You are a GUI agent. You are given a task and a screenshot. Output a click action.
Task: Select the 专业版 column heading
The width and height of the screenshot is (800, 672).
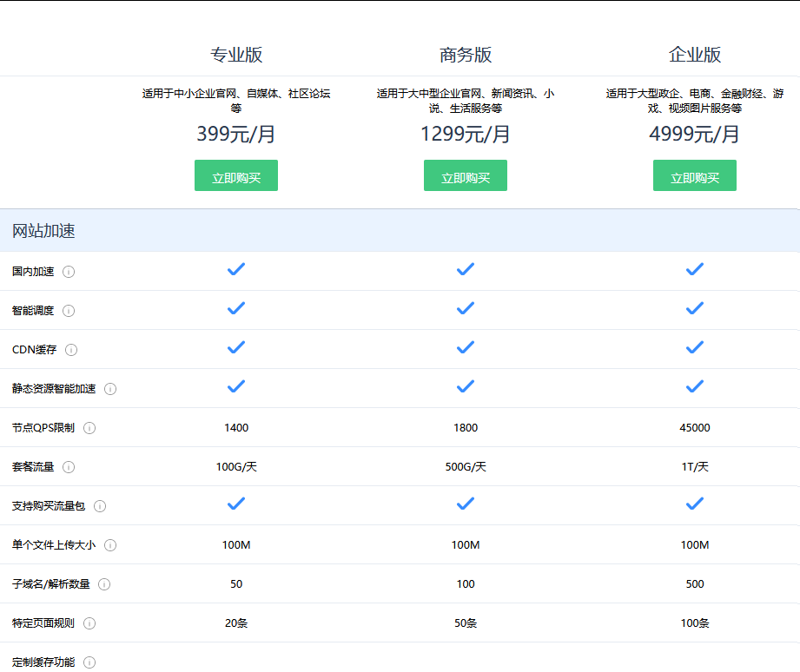tap(236, 56)
